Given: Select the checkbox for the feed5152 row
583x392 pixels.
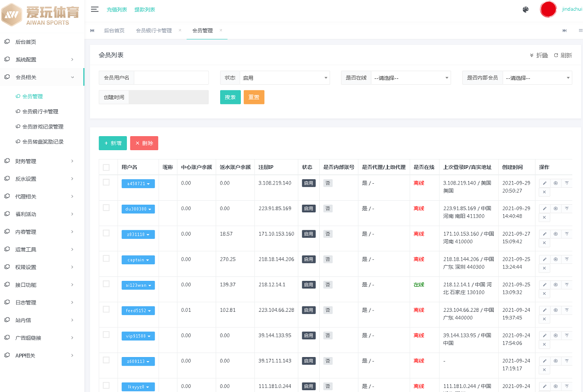Looking at the screenshot, I should [106, 309].
